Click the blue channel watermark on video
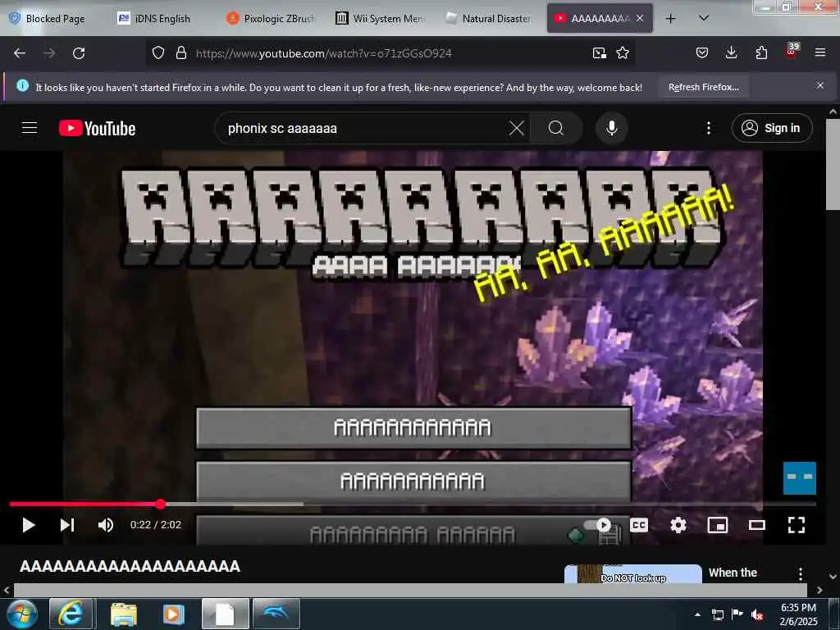The width and height of the screenshot is (840, 630). (x=799, y=478)
